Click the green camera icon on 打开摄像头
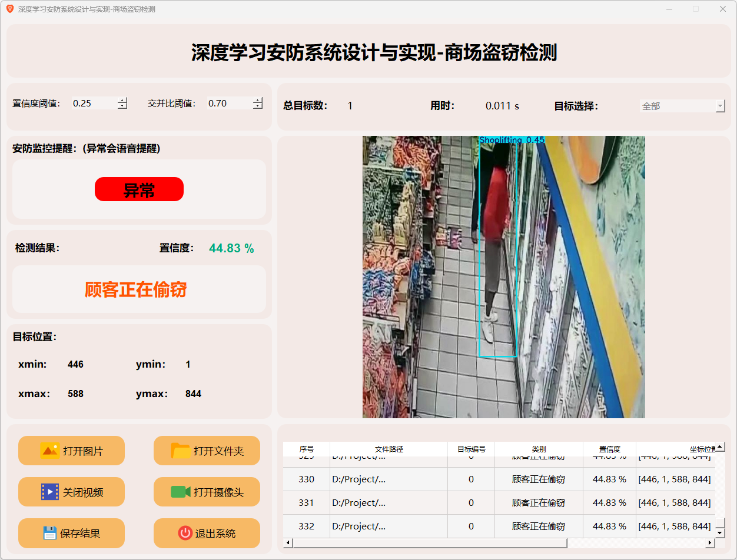Screen dimensions: 737x560 pyautogui.click(x=180, y=492)
